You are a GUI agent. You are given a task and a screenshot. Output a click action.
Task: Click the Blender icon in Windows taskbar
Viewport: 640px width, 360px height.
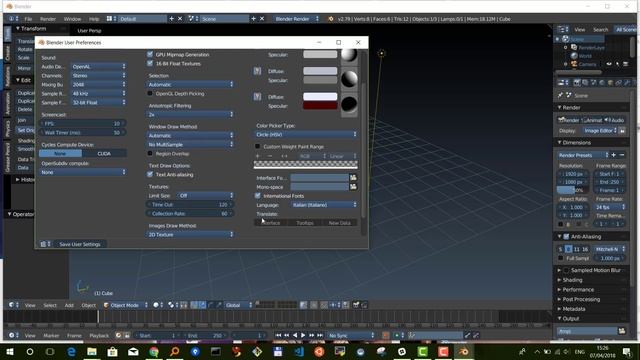coord(464,351)
